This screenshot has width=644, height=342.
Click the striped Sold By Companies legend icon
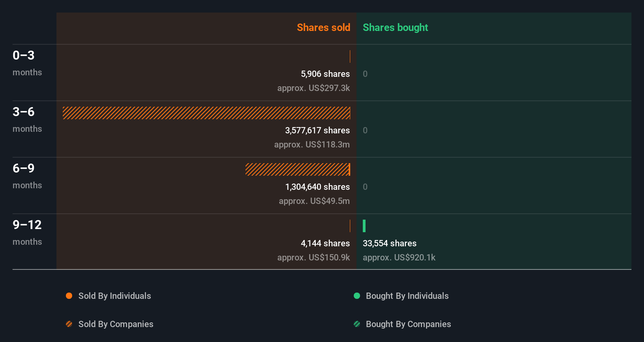pyautogui.click(x=69, y=324)
